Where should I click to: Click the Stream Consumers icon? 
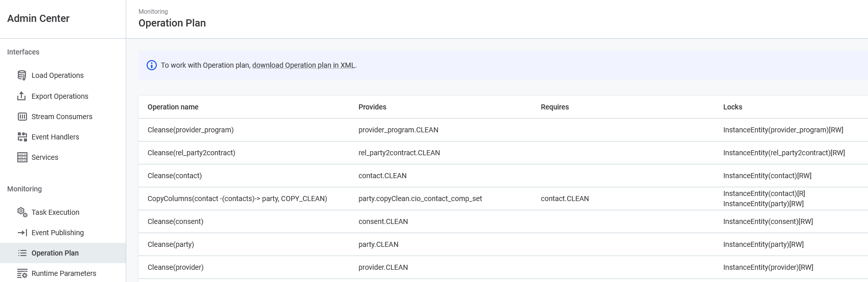[22, 117]
